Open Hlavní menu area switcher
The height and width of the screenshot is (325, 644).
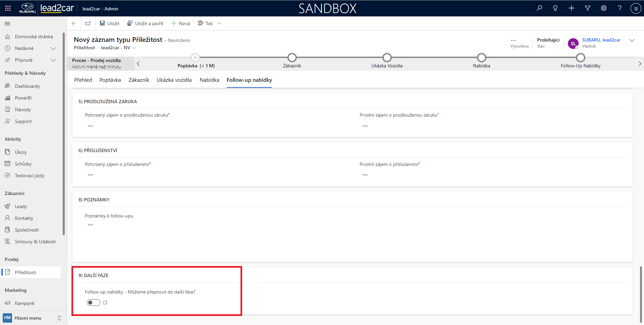(32, 318)
